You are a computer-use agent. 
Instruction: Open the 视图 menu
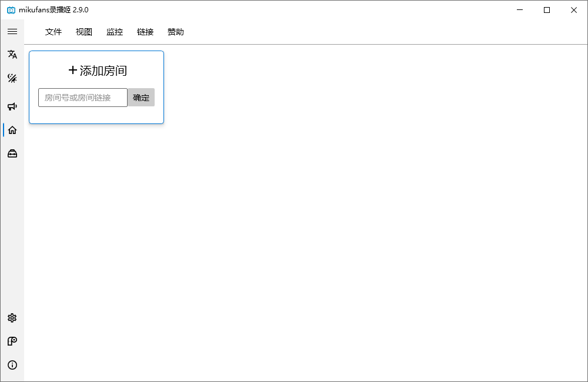click(x=83, y=32)
